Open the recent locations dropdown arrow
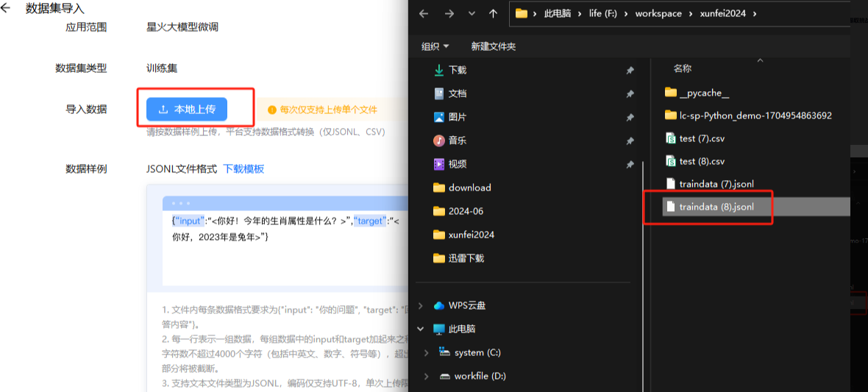The image size is (868, 392). pyautogui.click(x=472, y=14)
